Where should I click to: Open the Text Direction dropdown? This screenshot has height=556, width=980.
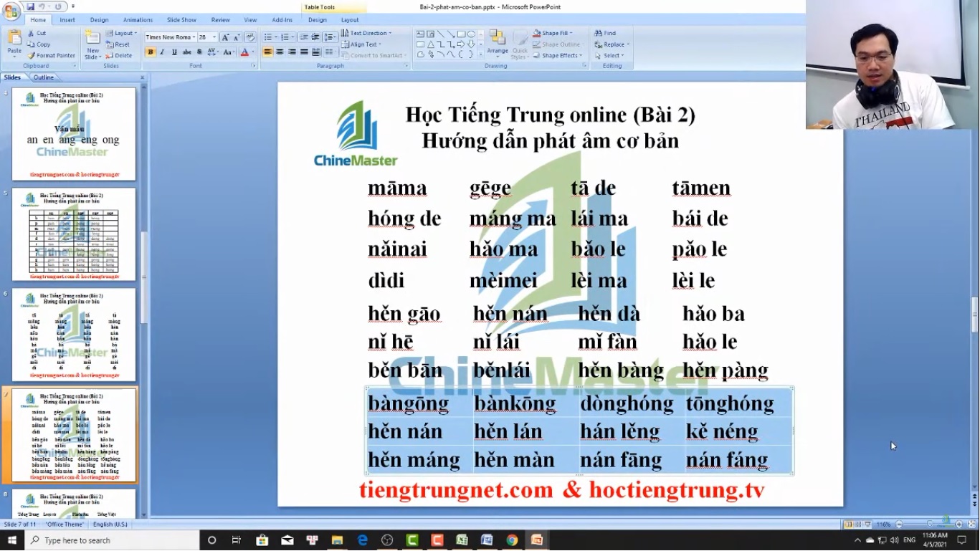pos(366,33)
